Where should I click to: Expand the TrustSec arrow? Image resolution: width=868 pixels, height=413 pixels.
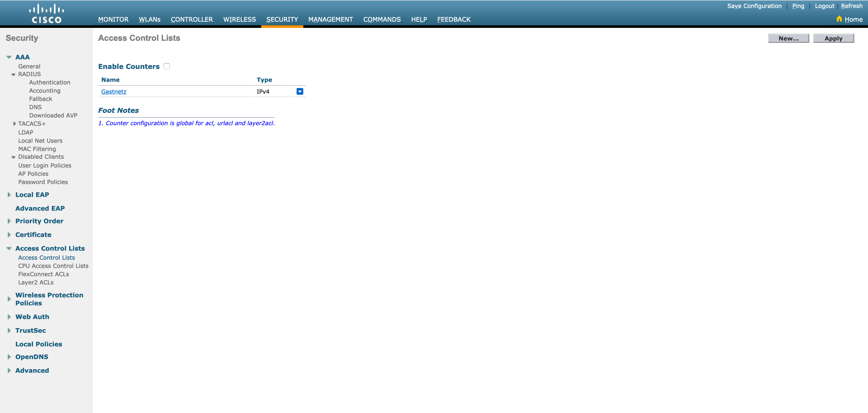[9, 331]
